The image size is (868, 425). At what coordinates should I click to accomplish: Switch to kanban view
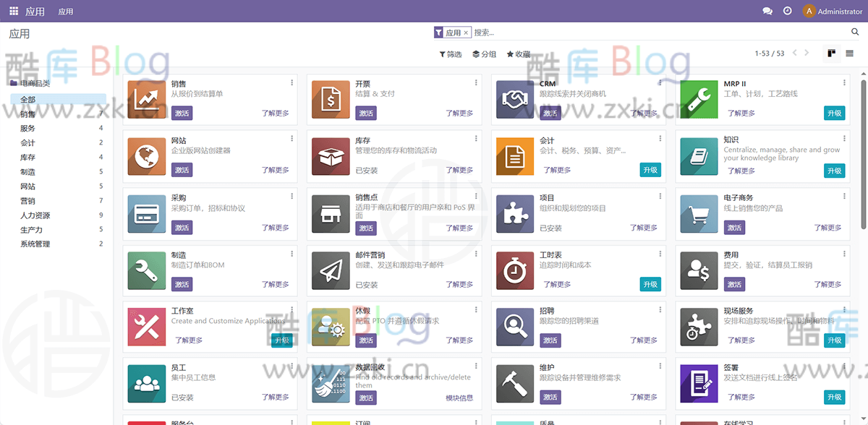[833, 53]
